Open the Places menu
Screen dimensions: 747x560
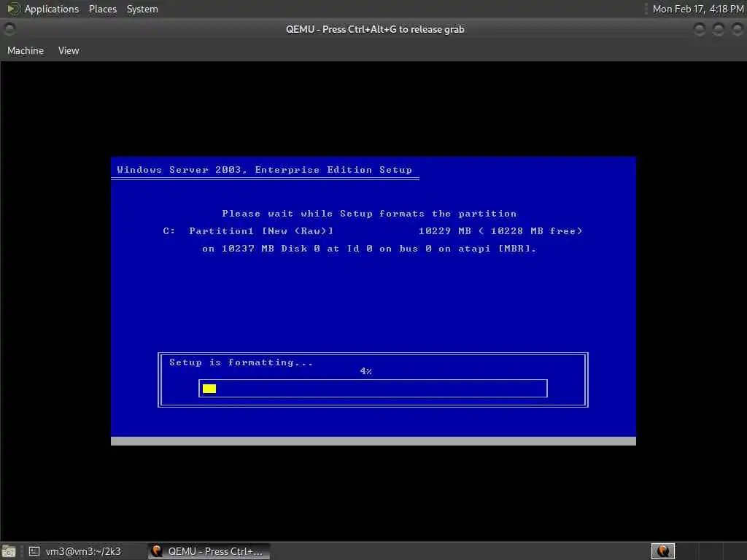[x=102, y=9]
